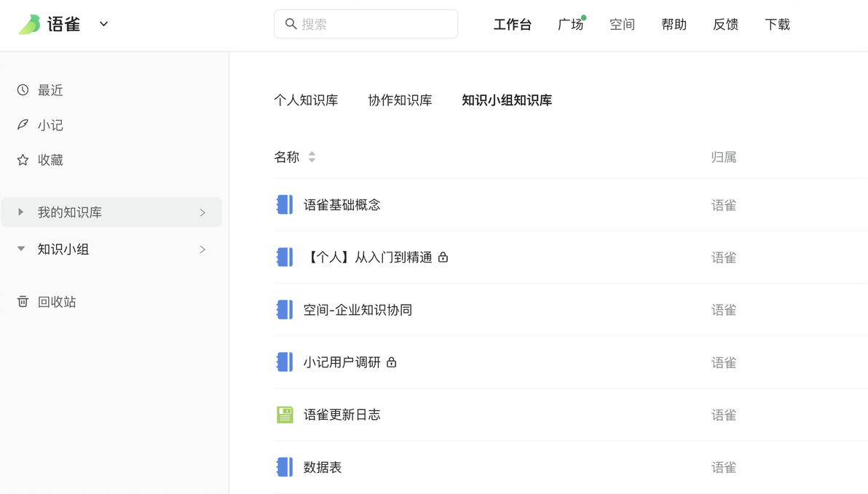The height and width of the screenshot is (494, 868).
Task: Focus the 搜索 search field
Action: pyautogui.click(x=366, y=24)
